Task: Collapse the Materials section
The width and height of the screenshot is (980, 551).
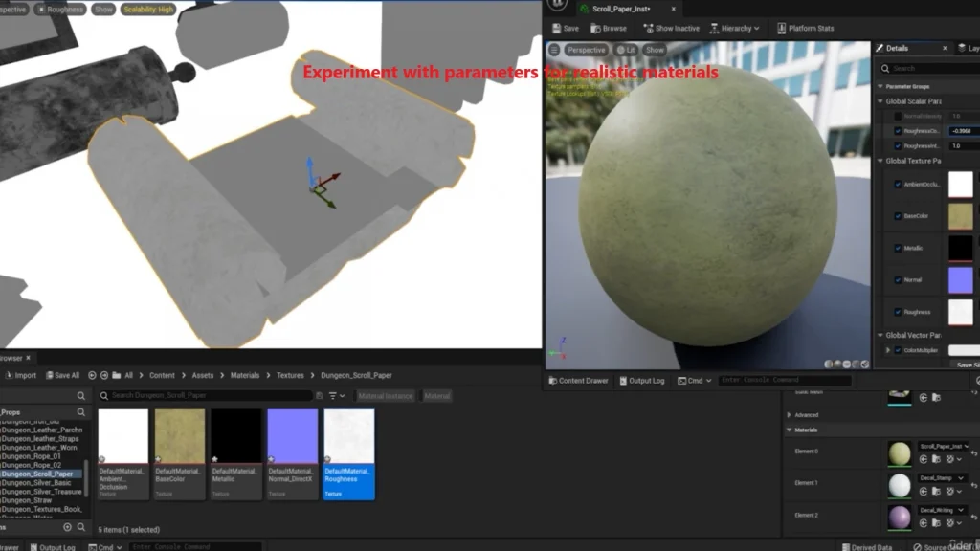Action: [x=789, y=430]
